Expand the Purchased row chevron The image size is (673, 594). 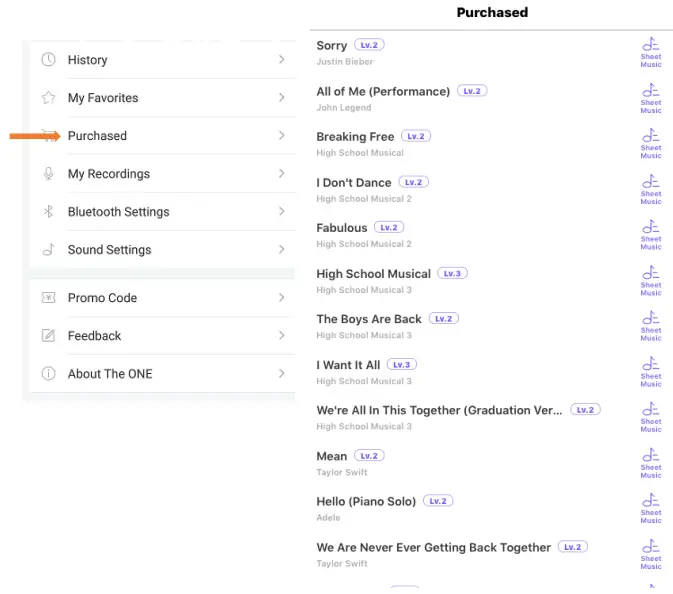[x=282, y=136]
